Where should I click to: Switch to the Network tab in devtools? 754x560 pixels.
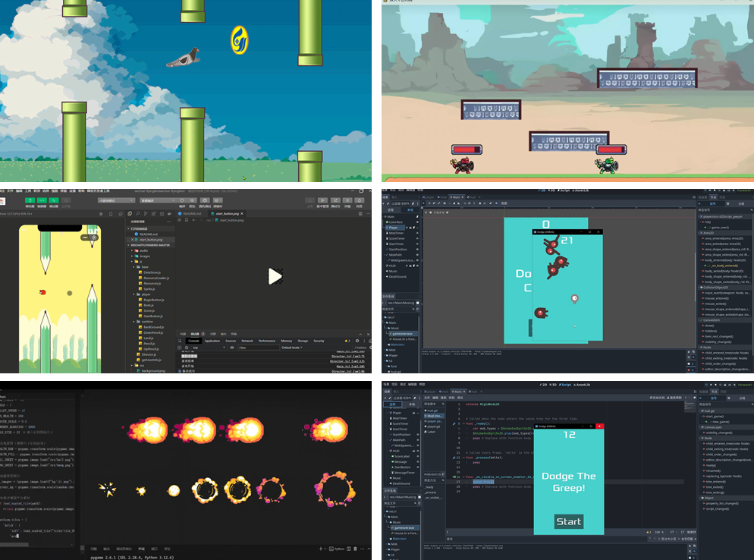pos(247,341)
